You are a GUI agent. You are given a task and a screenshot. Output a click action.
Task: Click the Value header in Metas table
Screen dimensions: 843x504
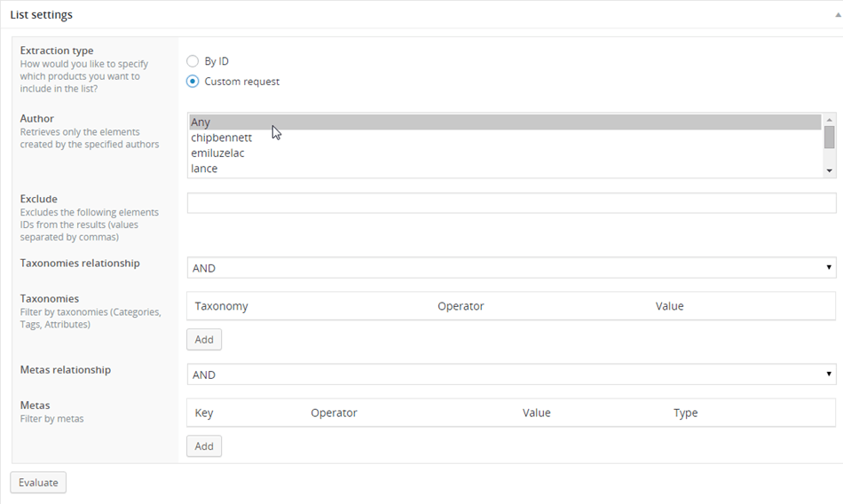pyautogui.click(x=537, y=413)
